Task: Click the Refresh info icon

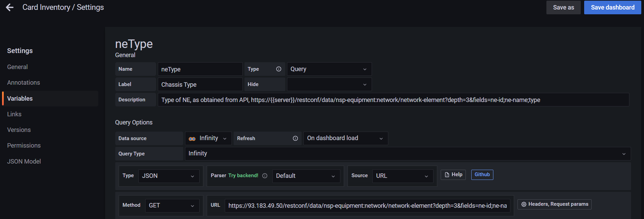Action: 295,138
